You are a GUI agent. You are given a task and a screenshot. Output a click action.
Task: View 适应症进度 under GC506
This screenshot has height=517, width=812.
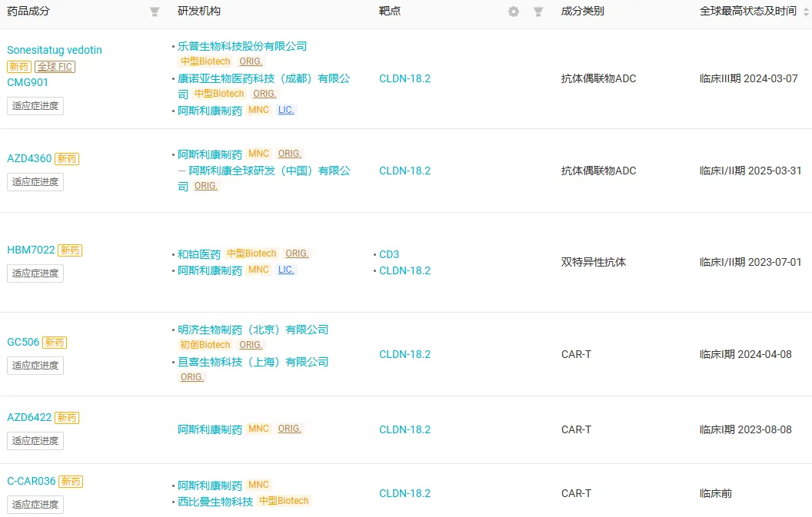(x=35, y=366)
